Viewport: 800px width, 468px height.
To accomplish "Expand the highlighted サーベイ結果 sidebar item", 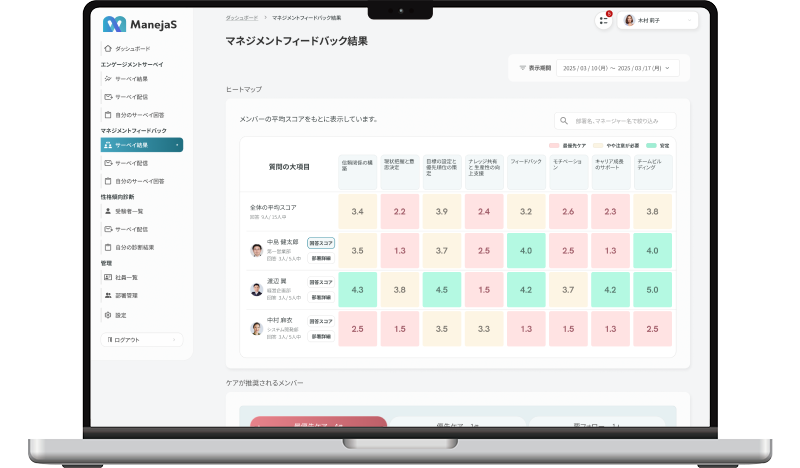I will point(142,145).
